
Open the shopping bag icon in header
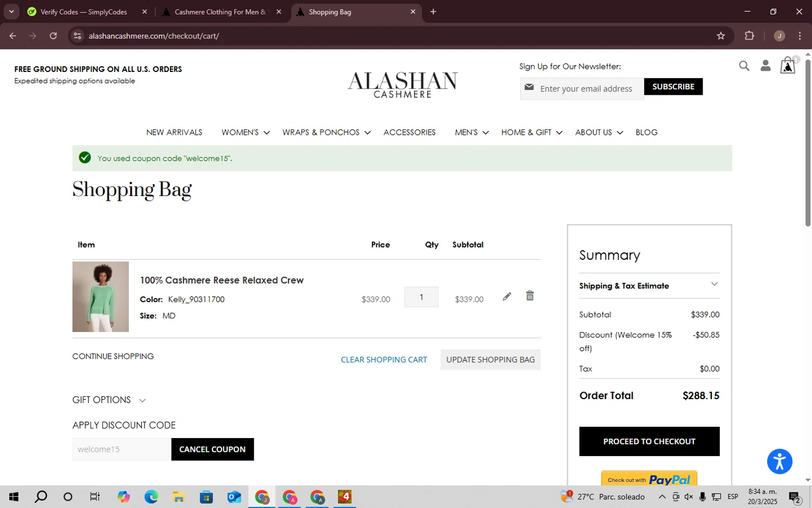click(788, 66)
